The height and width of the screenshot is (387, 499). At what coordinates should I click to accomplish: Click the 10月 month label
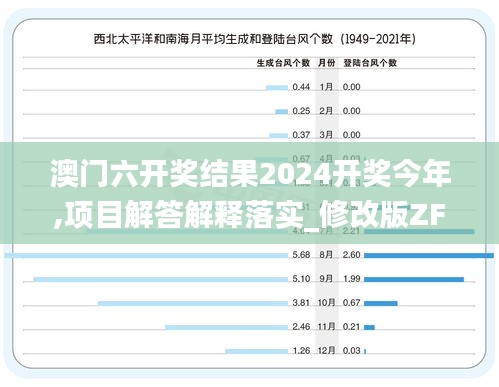coord(326,303)
